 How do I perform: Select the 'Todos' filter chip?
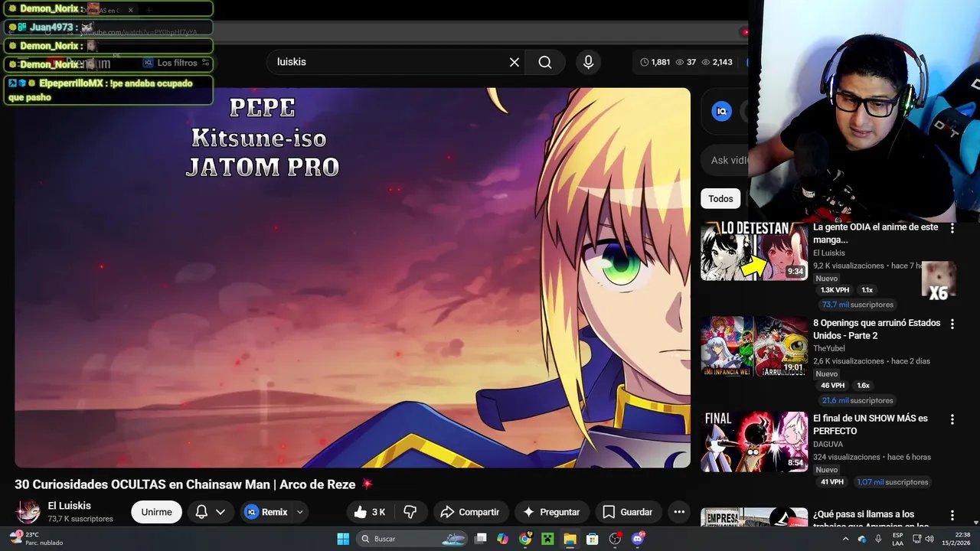(720, 198)
